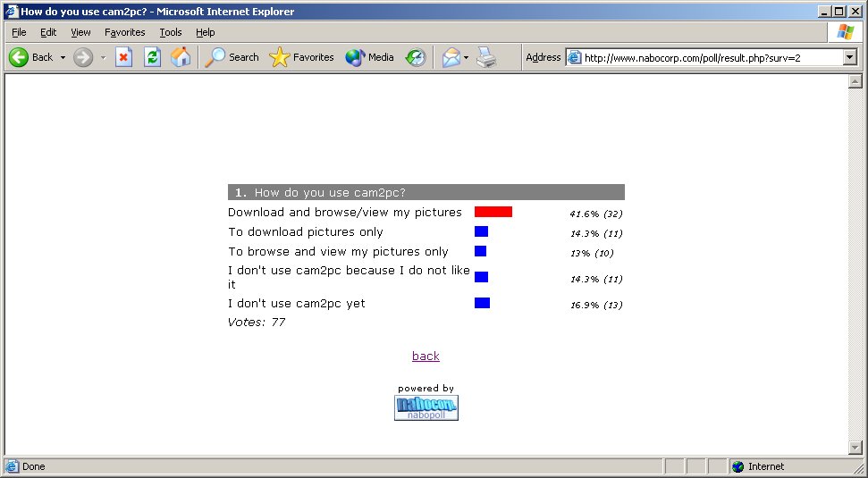Open the Back history dropdown arrow

[x=63, y=57]
